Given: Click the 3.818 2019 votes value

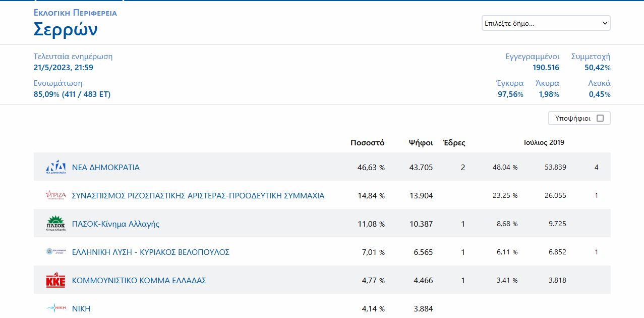Looking at the screenshot, I should click(x=557, y=280).
